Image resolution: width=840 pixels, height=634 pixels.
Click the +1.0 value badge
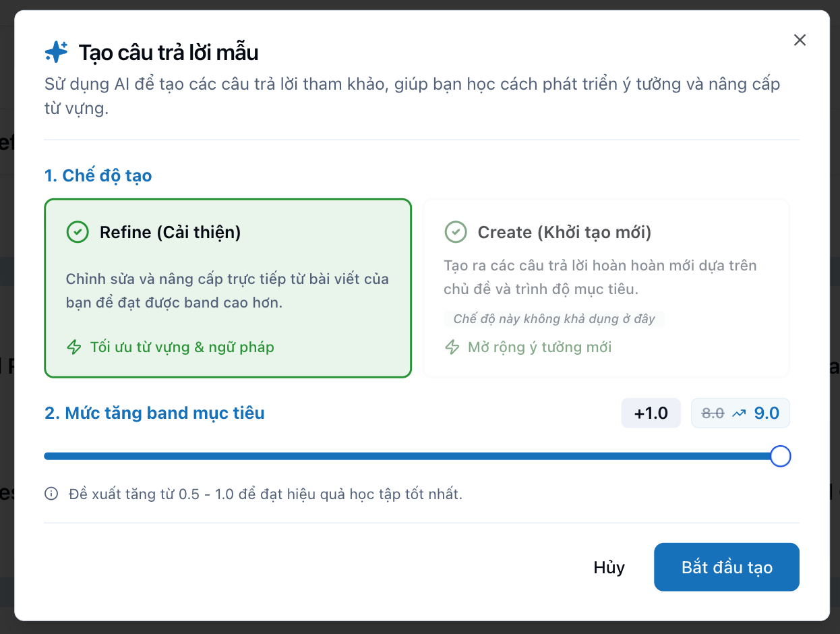[x=651, y=412]
